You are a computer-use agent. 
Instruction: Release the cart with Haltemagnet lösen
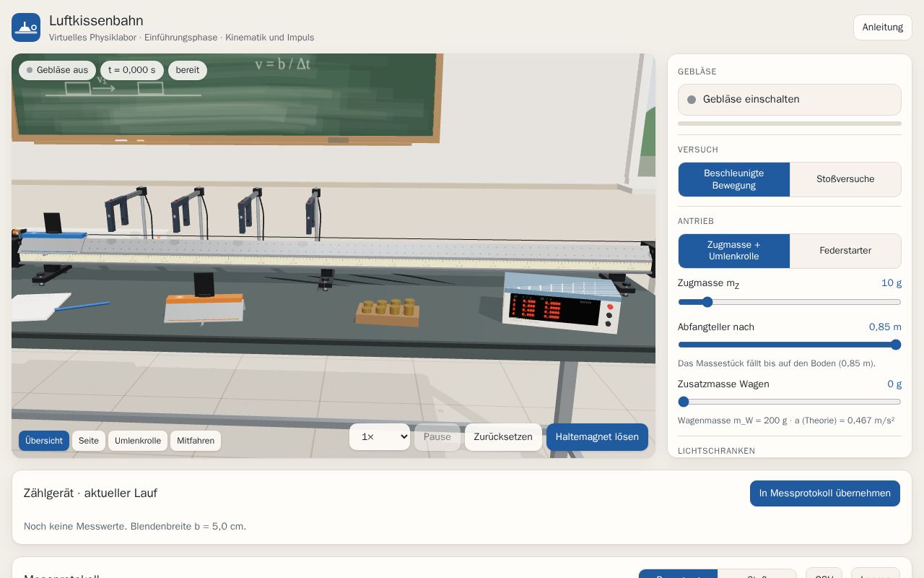coord(597,437)
